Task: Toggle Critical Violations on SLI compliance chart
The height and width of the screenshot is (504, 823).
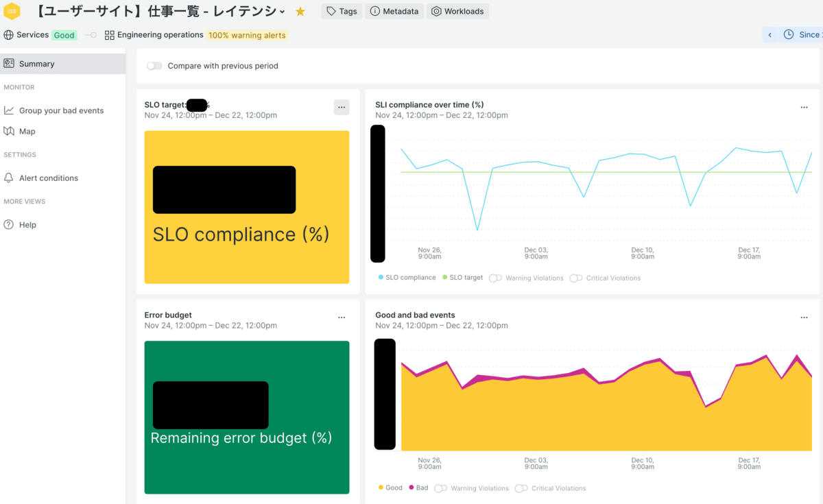Action: pyautogui.click(x=576, y=278)
